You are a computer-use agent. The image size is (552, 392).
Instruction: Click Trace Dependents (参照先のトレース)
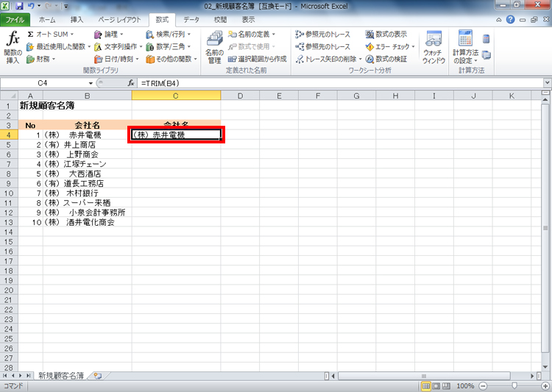coord(323,46)
